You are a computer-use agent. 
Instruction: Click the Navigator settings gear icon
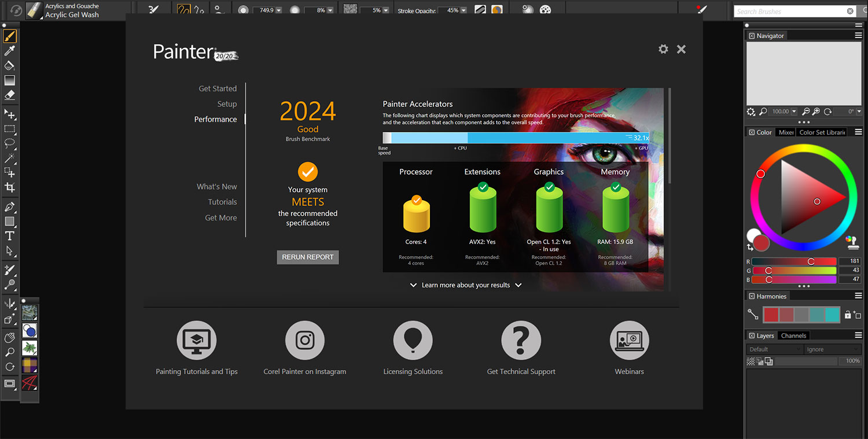click(751, 112)
